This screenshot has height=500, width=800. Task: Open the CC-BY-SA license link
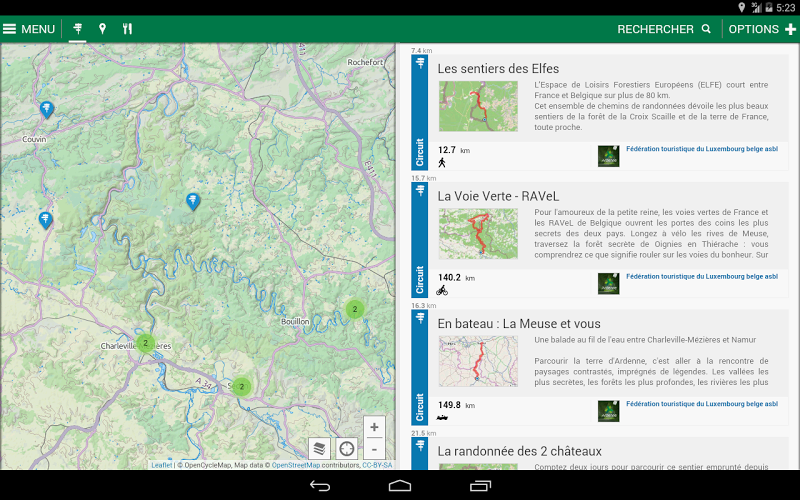(377, 465)
